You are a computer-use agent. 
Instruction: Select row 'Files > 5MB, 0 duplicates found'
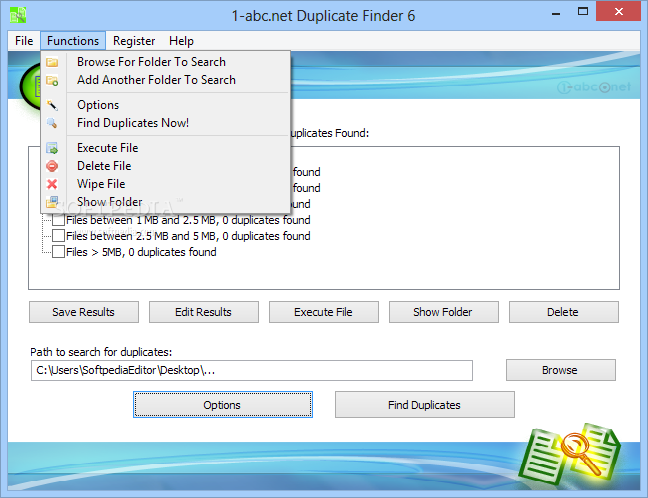point(141,252)
